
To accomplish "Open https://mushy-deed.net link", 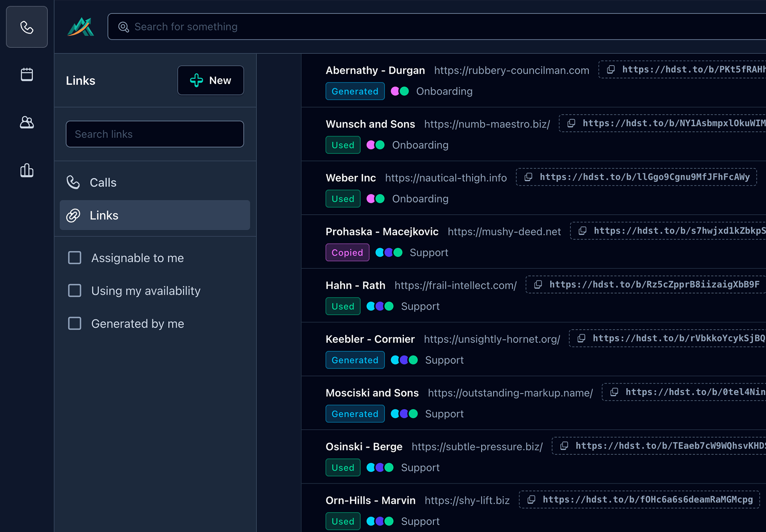I will point(504,232).
